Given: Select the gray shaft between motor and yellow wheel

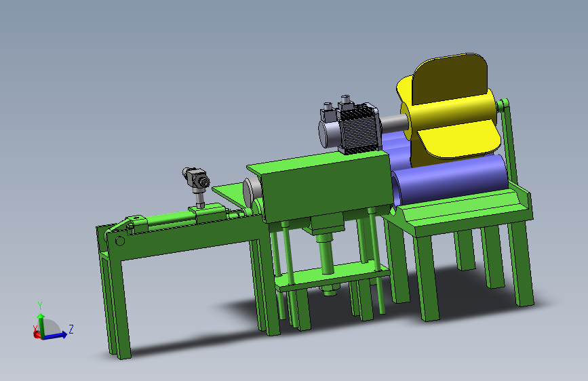Looking at the screenshot, I should [394, 124].
